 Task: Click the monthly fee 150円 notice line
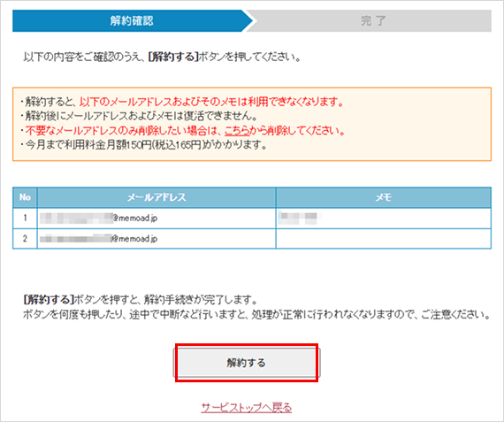pyautogui.click(x=143, y=145)
